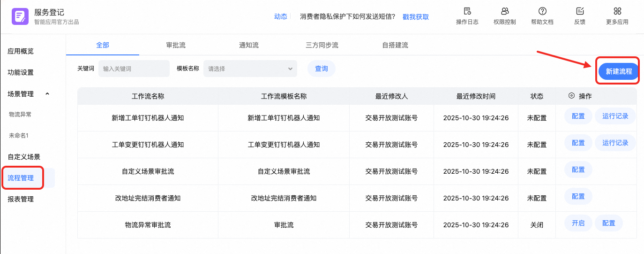Open the 操作日志 operation log icon
The image size is (644, 254).
tap(467, 11)
